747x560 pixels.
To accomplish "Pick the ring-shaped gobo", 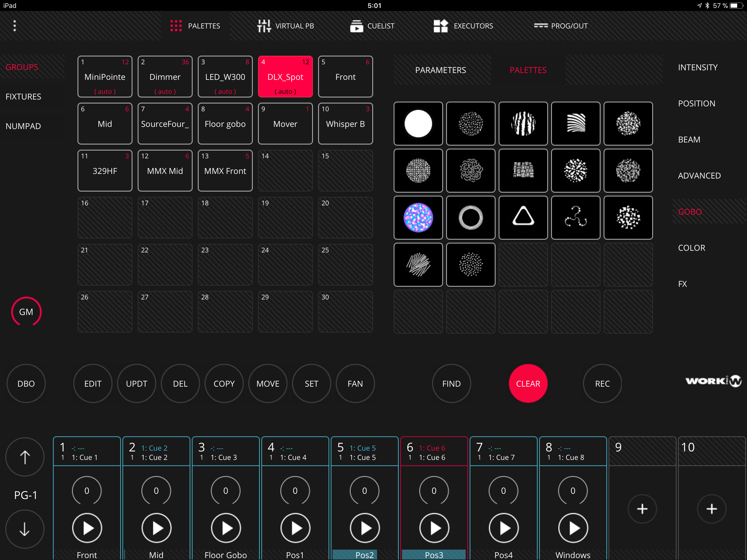I will (x=470, y=217).
